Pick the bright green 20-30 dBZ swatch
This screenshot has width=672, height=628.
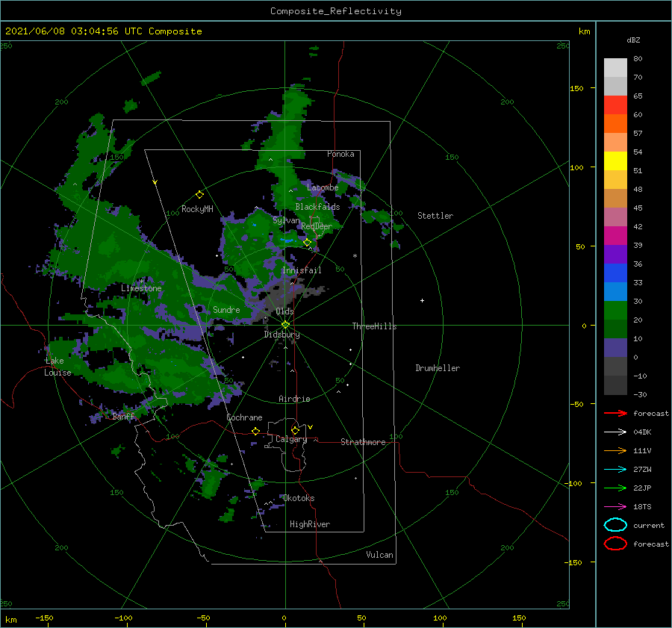click(x=615, y=310)
